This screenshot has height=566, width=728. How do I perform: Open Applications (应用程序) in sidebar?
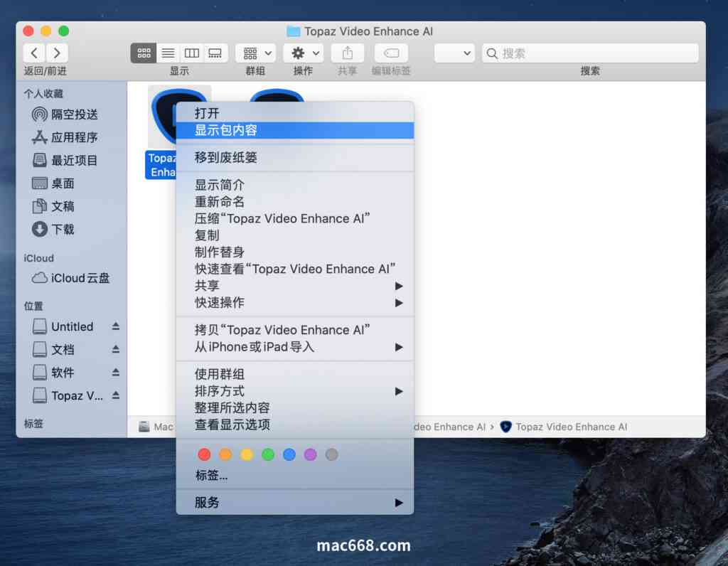pyautogui.click(x=65, y=137)
